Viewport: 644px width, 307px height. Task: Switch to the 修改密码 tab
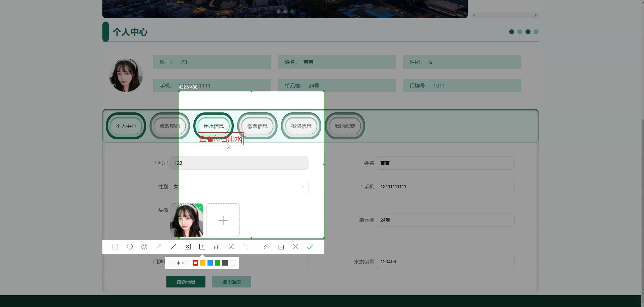pyautogui.click(x=170, y=126)
